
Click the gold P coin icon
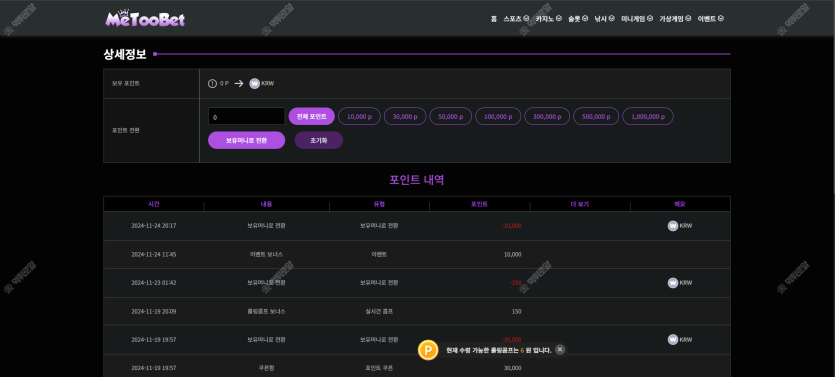pyautogui.click(x=428, y=350)
